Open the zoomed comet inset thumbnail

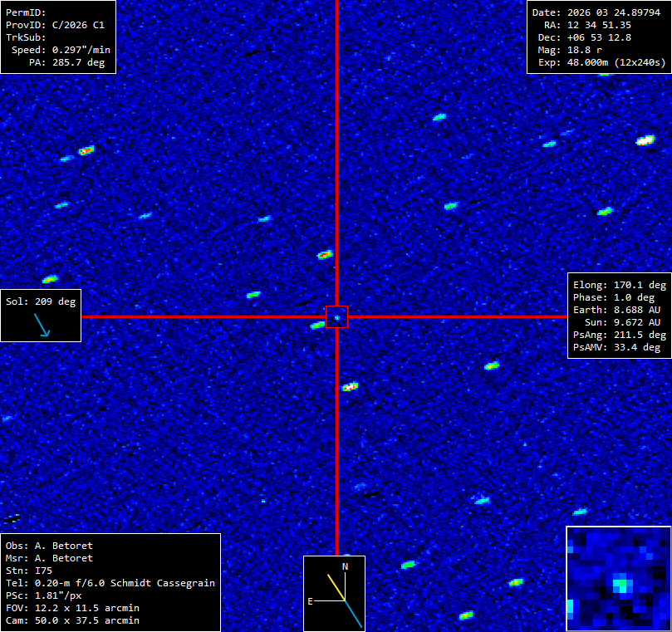pos(618,578)
